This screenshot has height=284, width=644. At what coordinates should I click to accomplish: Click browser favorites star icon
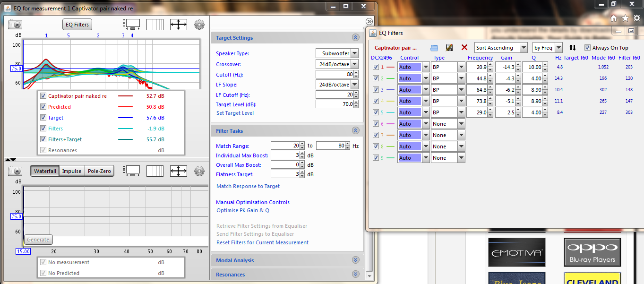click(x=625, y=18)
